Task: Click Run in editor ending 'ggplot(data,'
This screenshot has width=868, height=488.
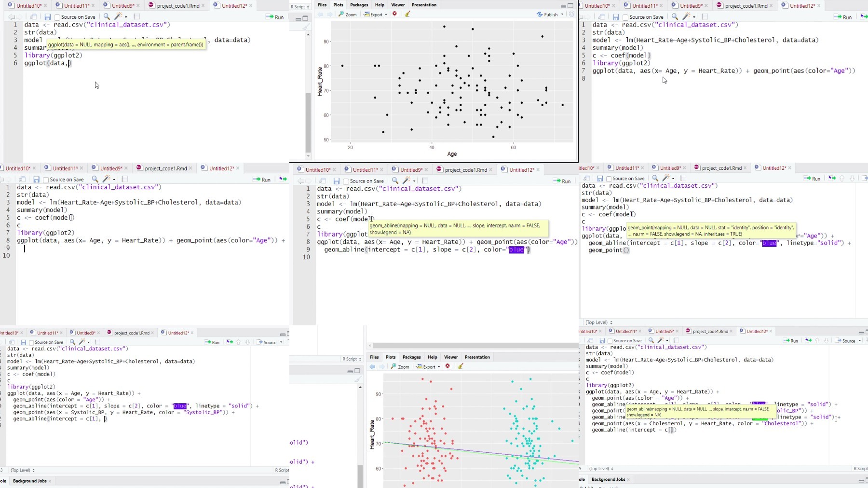Action: (275, 17)
